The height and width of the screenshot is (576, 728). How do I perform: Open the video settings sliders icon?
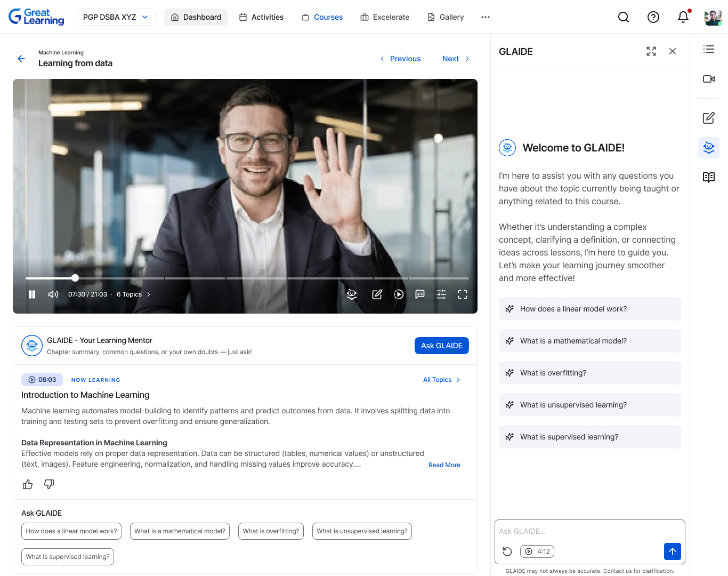tap(441, 294)
